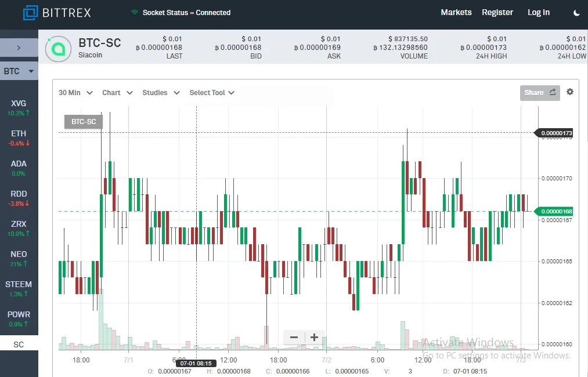Click the VOLUME value 132.13298560
The height and width of the screenshot is (377, 588).
coord(401,48)
